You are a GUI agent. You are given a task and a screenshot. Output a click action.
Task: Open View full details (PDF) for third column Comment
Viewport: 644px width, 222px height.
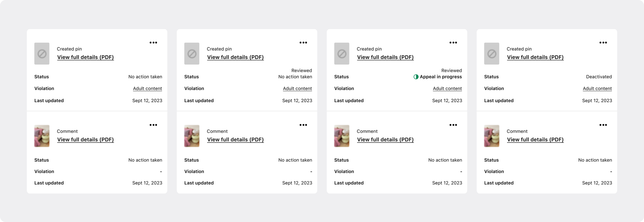click(x=385, y=140)
